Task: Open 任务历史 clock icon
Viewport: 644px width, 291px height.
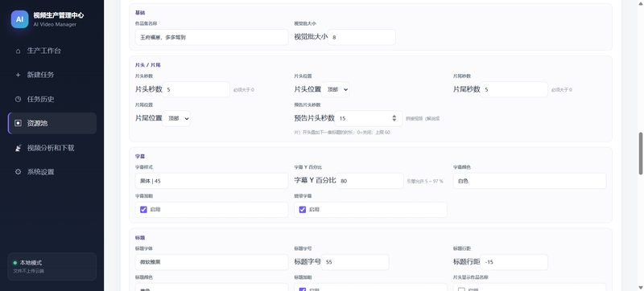Action: tap(18, 99)
